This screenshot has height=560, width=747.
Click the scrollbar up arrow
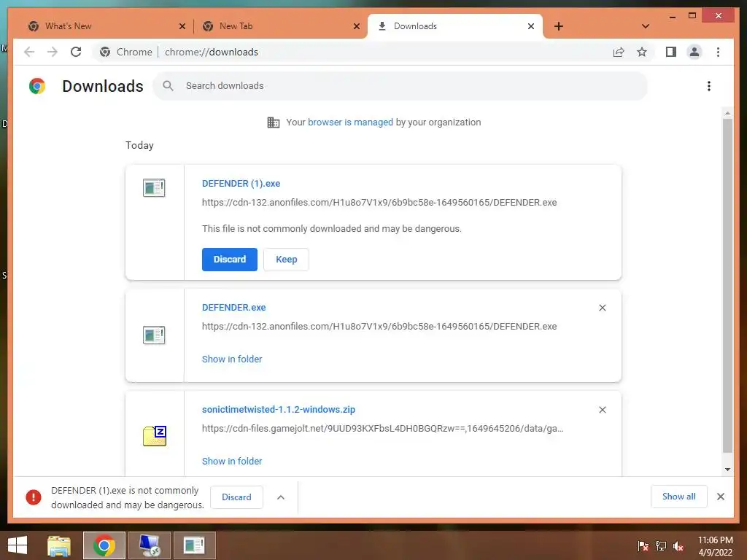[727, 113]
